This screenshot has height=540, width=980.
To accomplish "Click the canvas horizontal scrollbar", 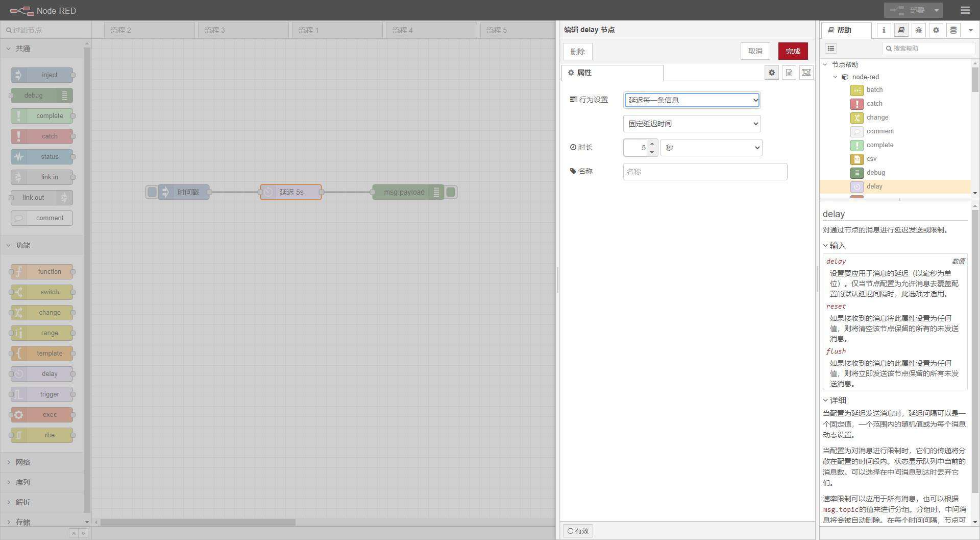I will coord(198,522).
